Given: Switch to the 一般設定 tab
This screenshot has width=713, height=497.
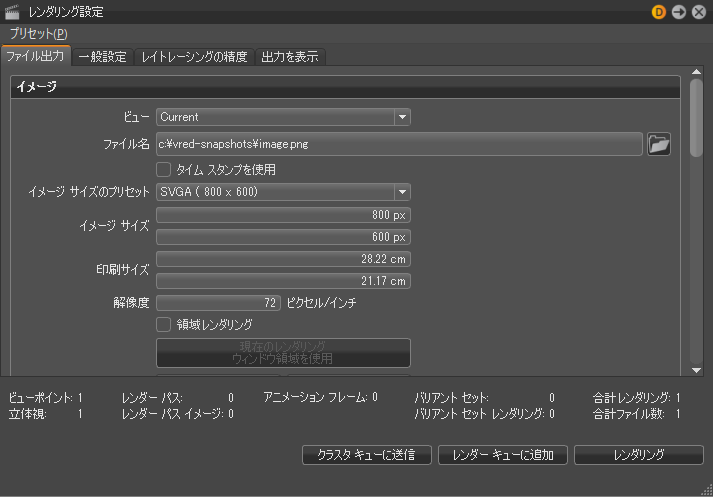Looking at the screenshot, I should pos(102,57).
